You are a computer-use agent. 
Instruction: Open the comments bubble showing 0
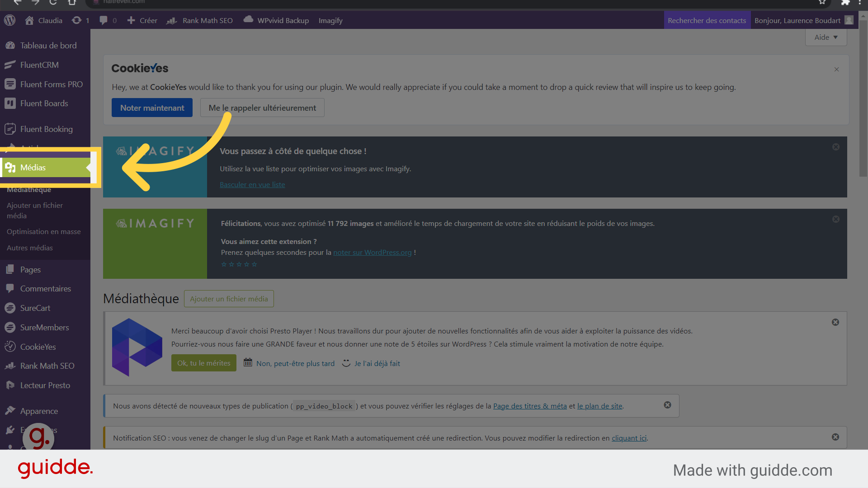pyautogui.click(x=108, y=20)
